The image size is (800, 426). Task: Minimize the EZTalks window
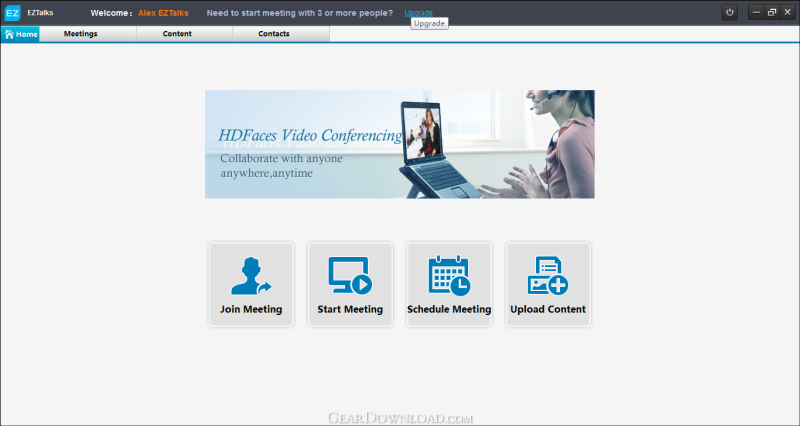pos(756,13)
